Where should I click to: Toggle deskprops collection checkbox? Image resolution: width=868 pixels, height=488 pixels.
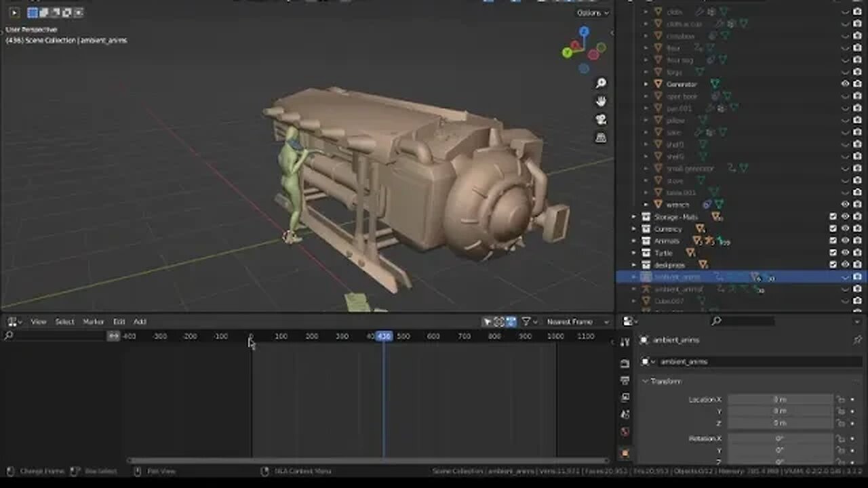point(833,265)
